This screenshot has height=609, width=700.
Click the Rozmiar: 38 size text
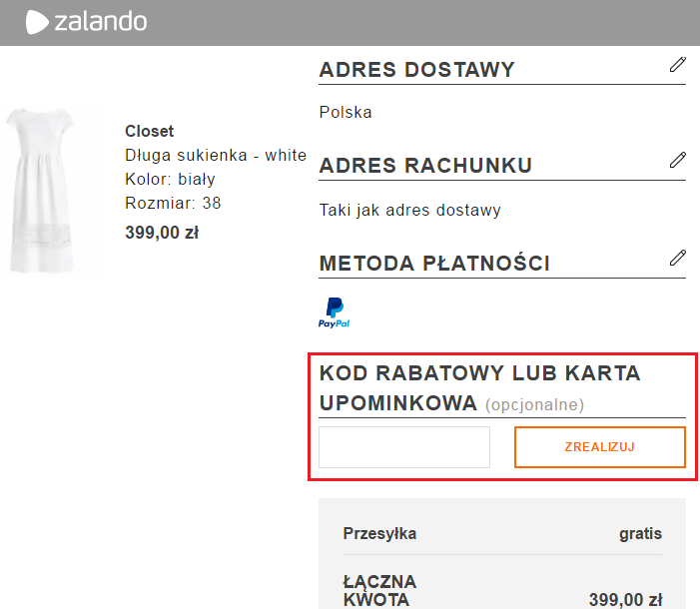pos(173,203)
